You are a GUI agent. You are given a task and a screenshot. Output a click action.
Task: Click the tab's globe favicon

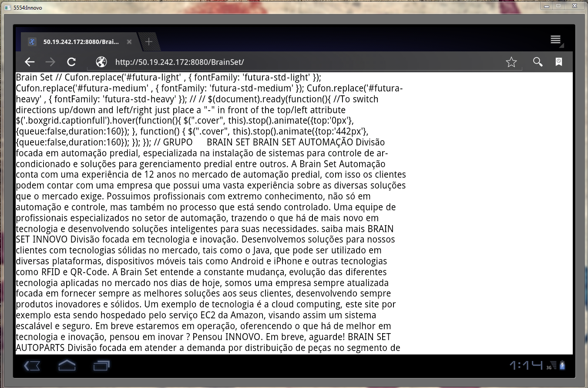pyautogui.click(x=32, y=42)
